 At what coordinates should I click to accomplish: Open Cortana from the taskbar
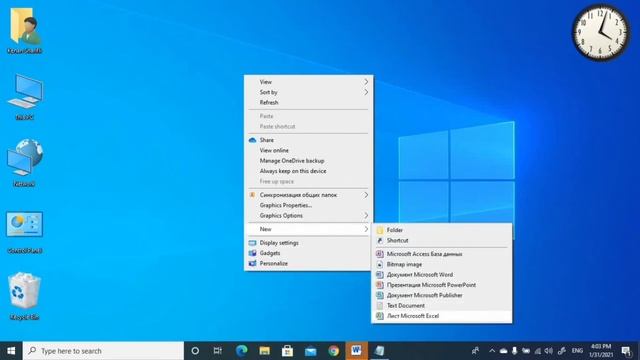click(195, 351)
